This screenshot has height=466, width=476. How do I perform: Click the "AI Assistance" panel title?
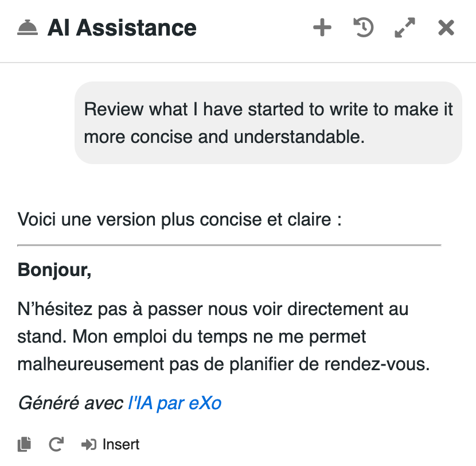pyautogui.click(x=122, y=28)
